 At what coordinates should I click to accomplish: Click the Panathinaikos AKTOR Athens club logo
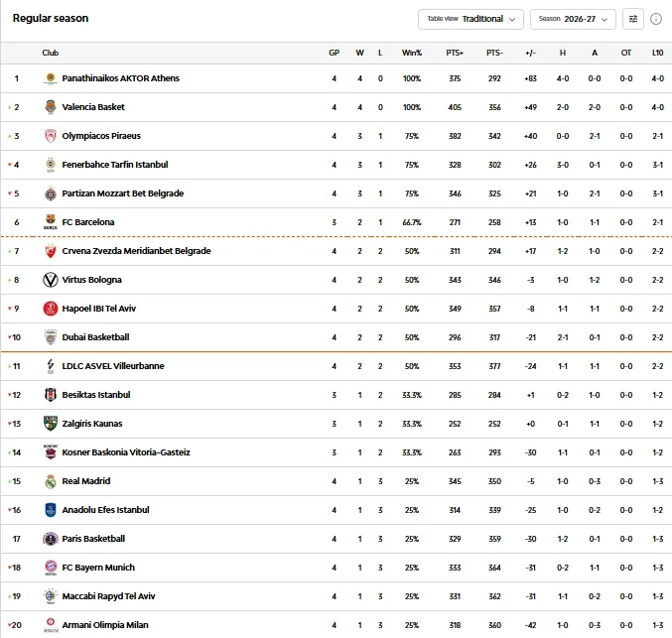tap(51, 78)
